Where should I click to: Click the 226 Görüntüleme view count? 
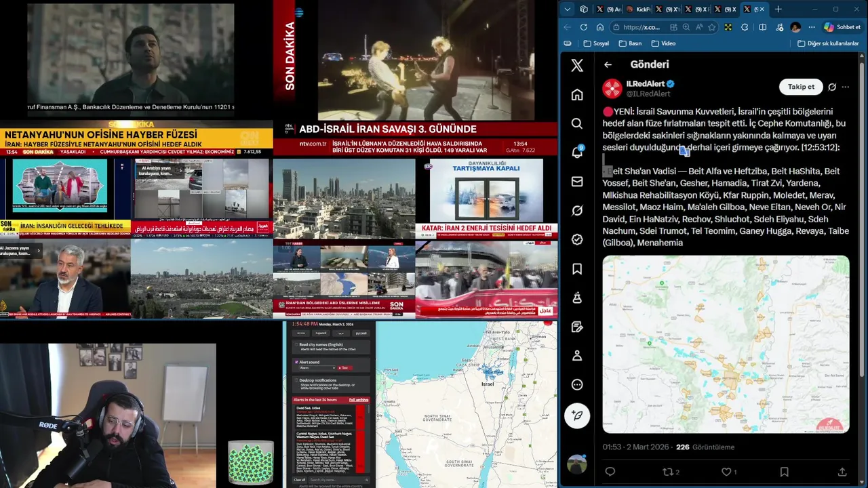[705, 447]
